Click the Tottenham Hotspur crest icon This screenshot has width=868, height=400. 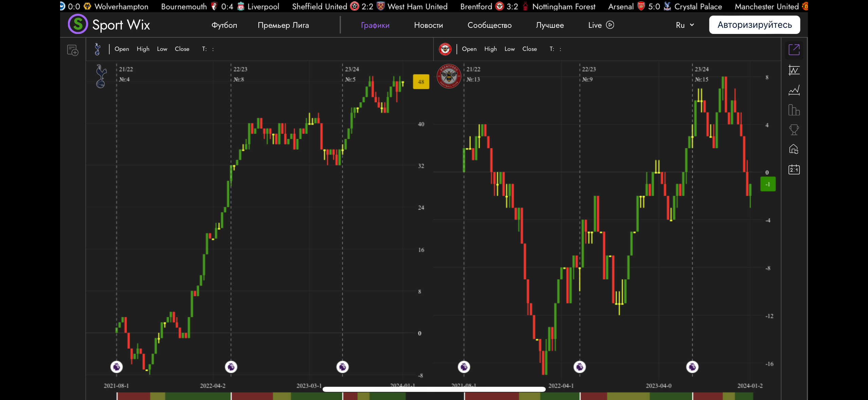97,49
